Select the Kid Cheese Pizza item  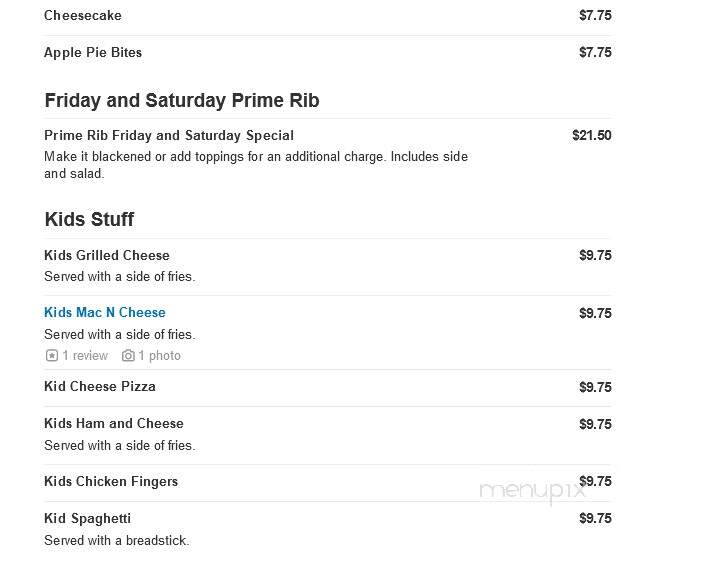(x=100, y=386)
